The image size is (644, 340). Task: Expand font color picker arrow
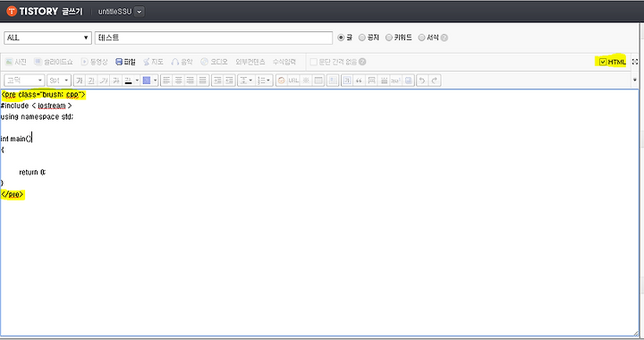point(137,81)
